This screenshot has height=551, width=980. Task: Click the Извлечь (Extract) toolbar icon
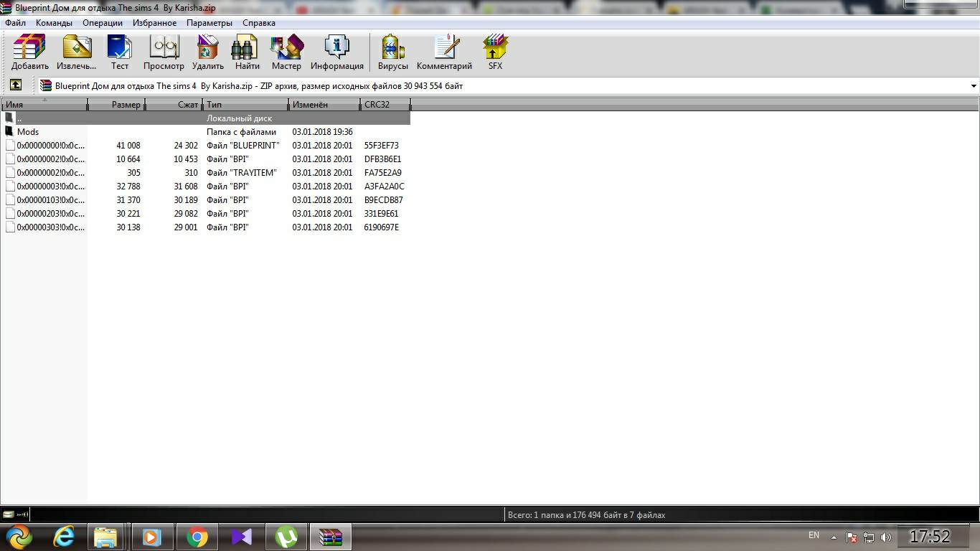(76, 52)
